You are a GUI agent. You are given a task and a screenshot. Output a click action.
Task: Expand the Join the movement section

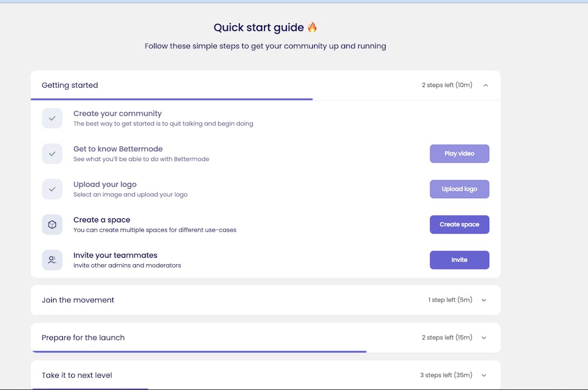(x=483, y=300)
